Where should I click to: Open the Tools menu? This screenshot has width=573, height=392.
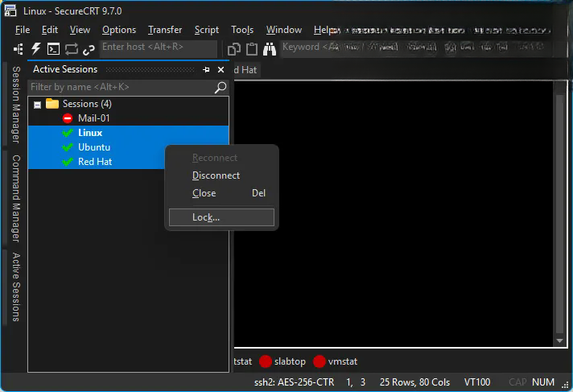click(242, 30)
